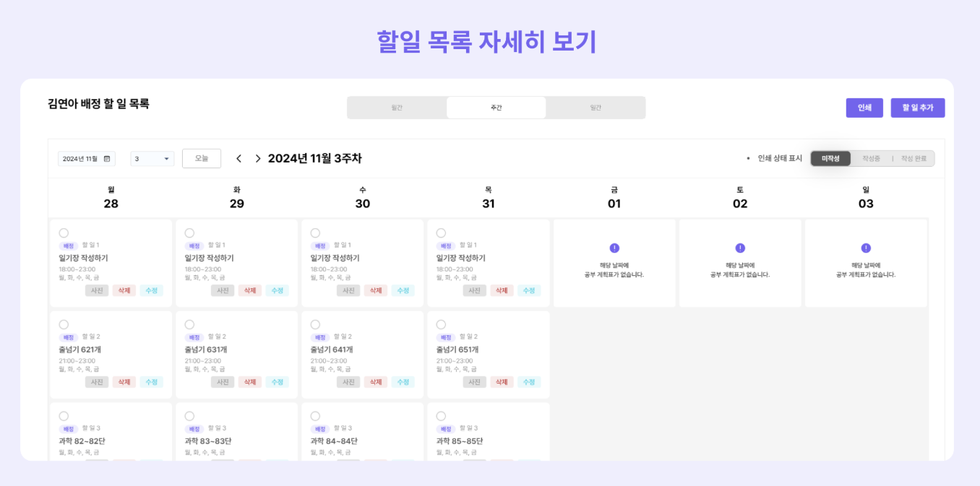
Task: Open calendar icon in 2024년 11월 field
Action: click(x=107, y=159)
